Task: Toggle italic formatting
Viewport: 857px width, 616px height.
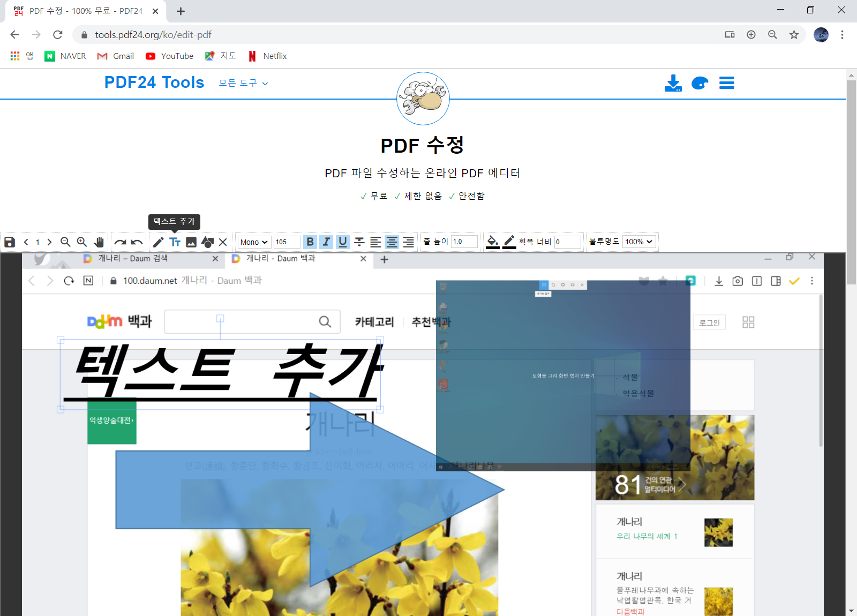Action: 326,242
